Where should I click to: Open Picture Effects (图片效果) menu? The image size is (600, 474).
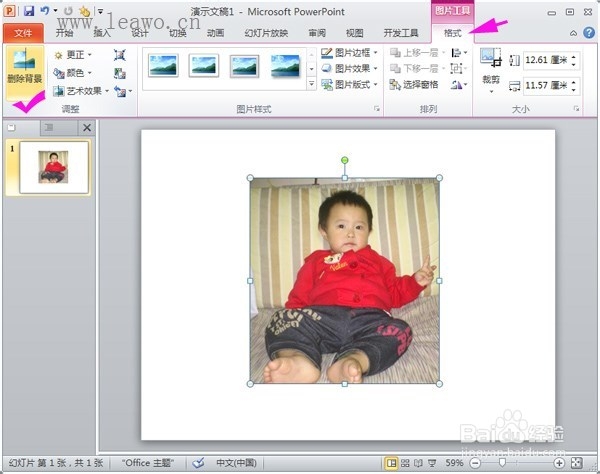[x=349, y=68]
